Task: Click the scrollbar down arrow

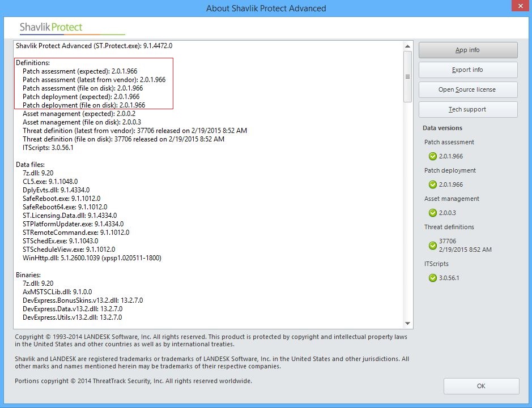Action: pos(407,323)
